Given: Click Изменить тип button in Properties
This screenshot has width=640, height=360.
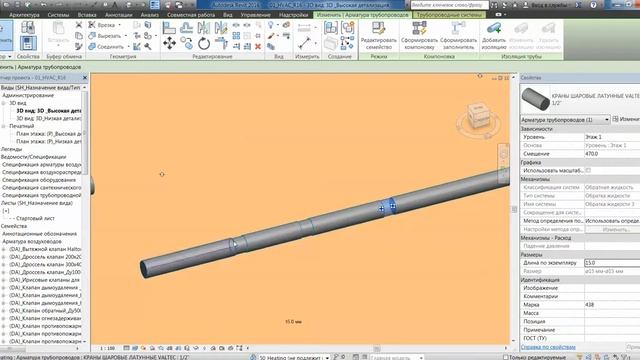Looking at the screenshot, I should pos(626,119).
